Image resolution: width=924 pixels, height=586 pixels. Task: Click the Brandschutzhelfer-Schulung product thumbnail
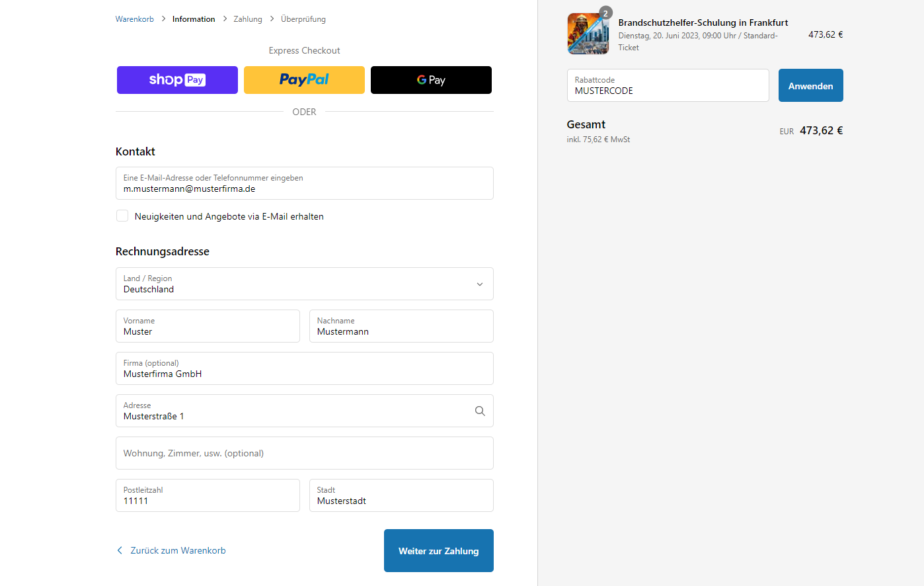(x=588, y=34)
